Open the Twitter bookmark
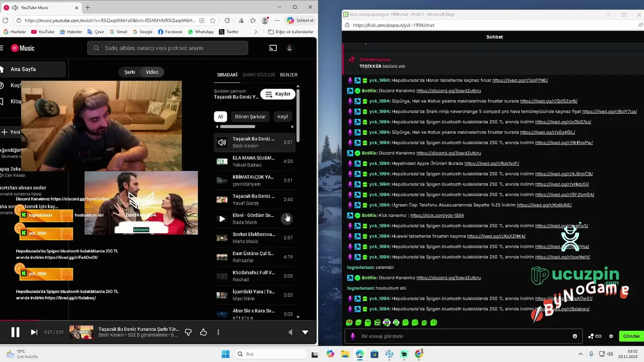 coord(229,32)
